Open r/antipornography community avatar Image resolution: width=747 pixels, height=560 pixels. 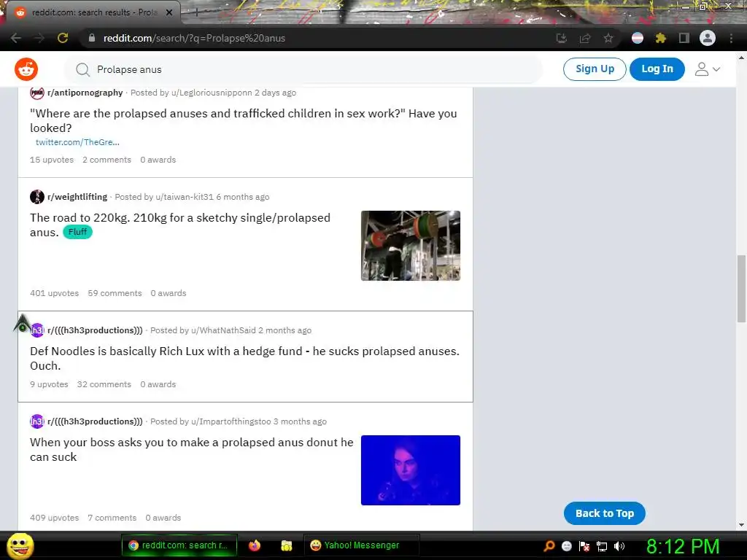(x=37, y=93)
